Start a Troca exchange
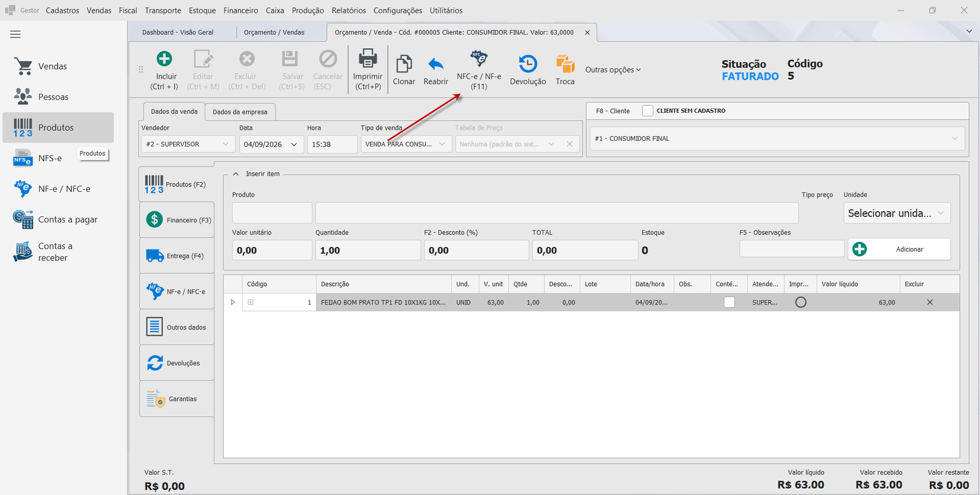Screen dimensions: 980x495 tap(565, 69)
